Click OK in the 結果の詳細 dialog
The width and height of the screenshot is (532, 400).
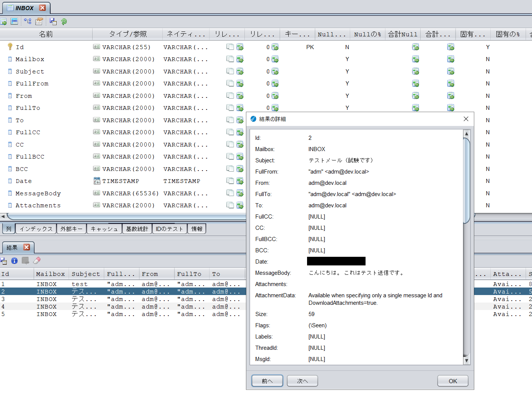pyautogui.click(x=453, y=381)
